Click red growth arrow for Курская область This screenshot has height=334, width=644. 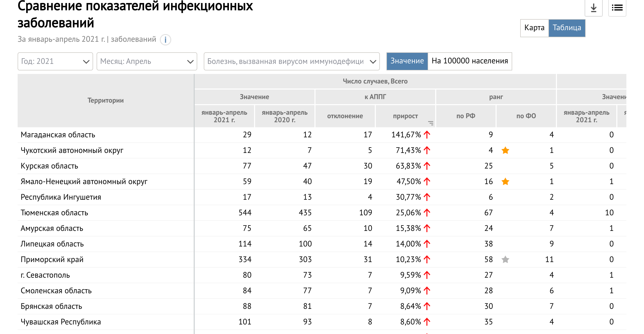[x=427, y=166]
